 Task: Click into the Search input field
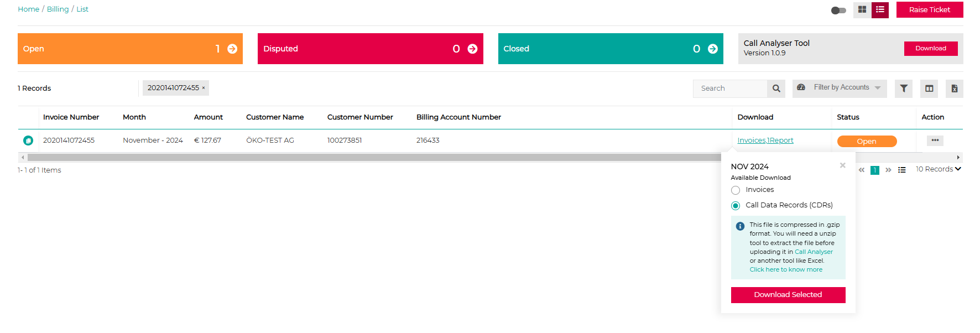[730, 89]
